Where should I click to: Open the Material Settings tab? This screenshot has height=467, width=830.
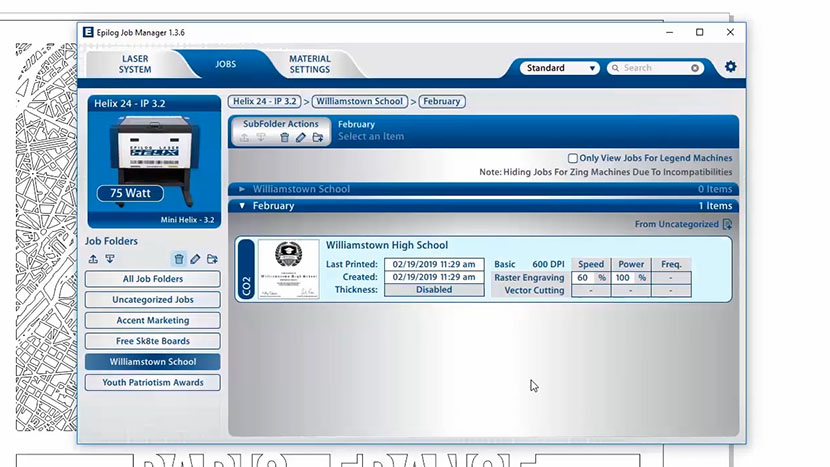[309, 64]
